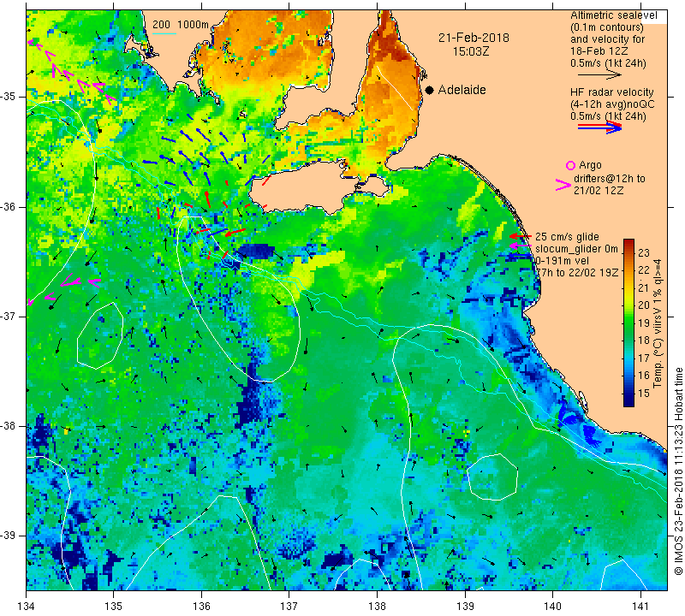This screenshot has height=616, width=685.
Task: Click the red-blue HF radar scale arrow
Action: pos(599,127)
